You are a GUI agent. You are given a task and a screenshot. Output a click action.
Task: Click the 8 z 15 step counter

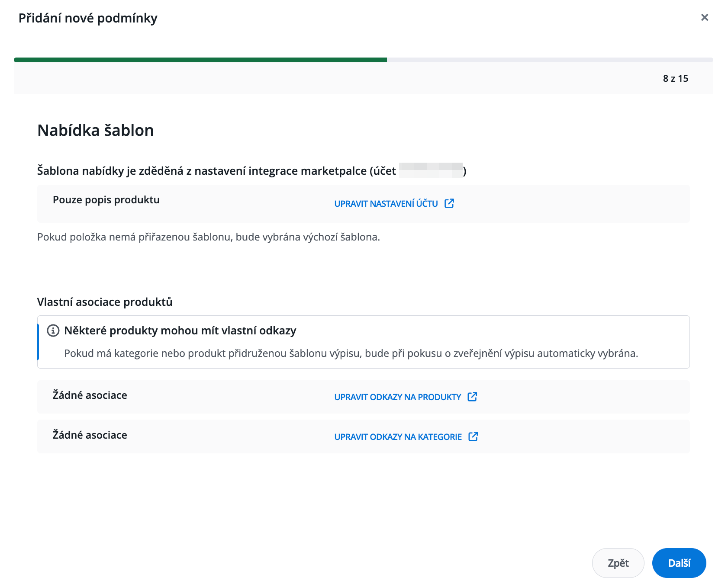[675, 79]
